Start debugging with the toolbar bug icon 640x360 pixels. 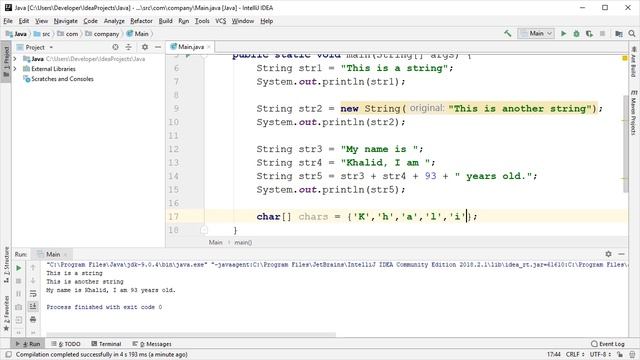click(x=576, y=33)
